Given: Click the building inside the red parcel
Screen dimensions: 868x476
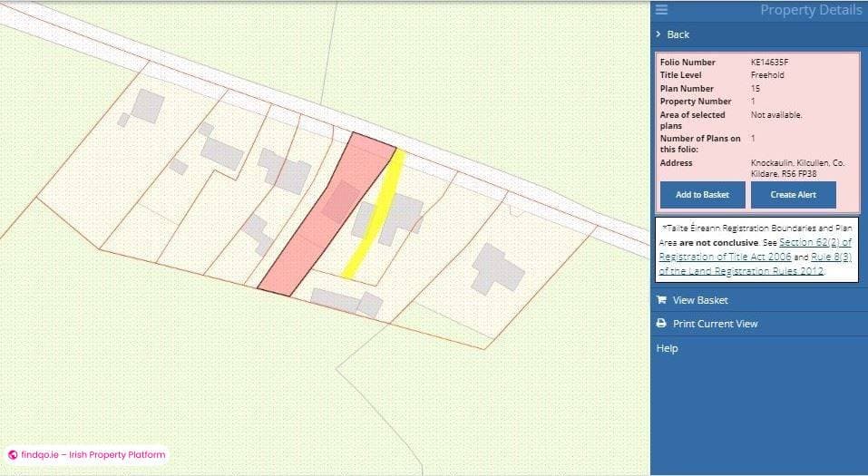Looking at the screenshot, I should click(x=341, y=200).
